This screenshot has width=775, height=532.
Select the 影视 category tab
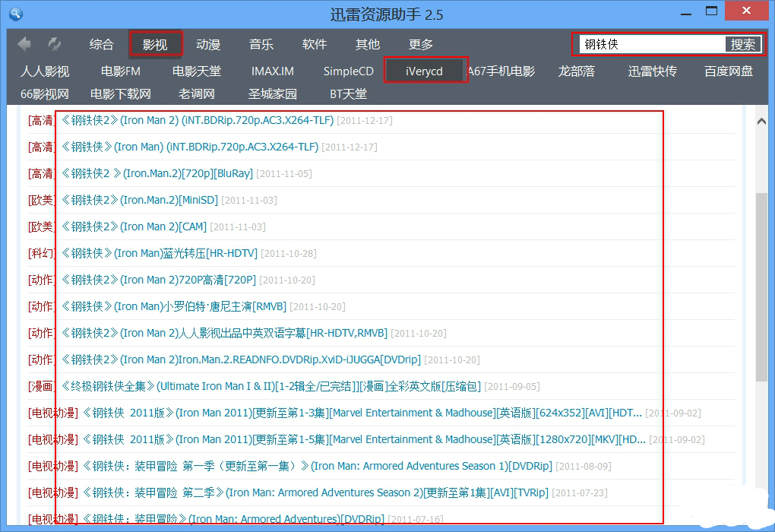(155, 45)
